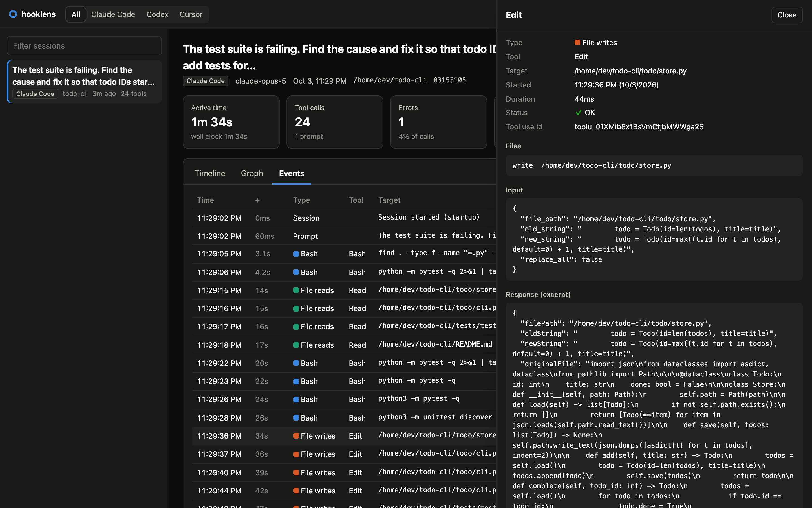Click the orange File writes icon at 11:29:40 PM
The width and height of the screenshot is (812, 508).
point(296,472)
